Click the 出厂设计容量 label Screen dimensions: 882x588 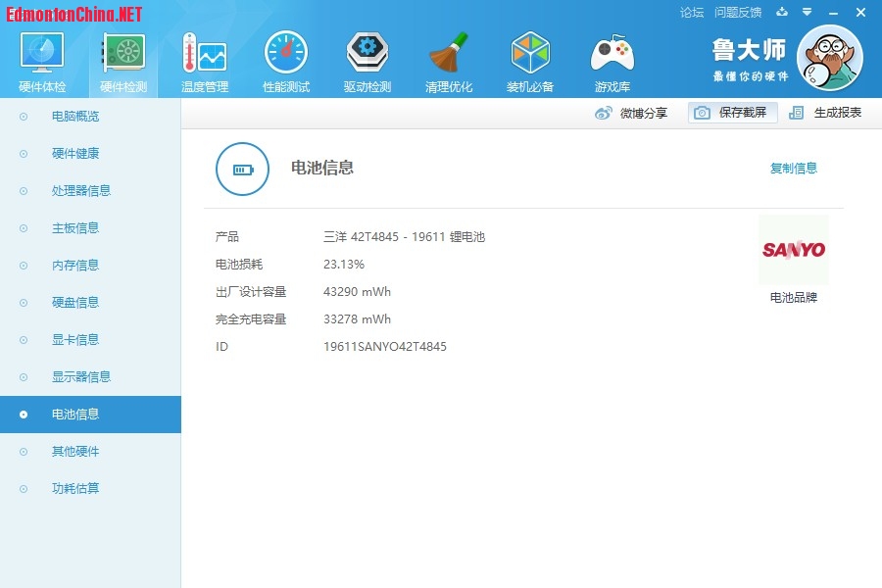(x=251, y=291)
